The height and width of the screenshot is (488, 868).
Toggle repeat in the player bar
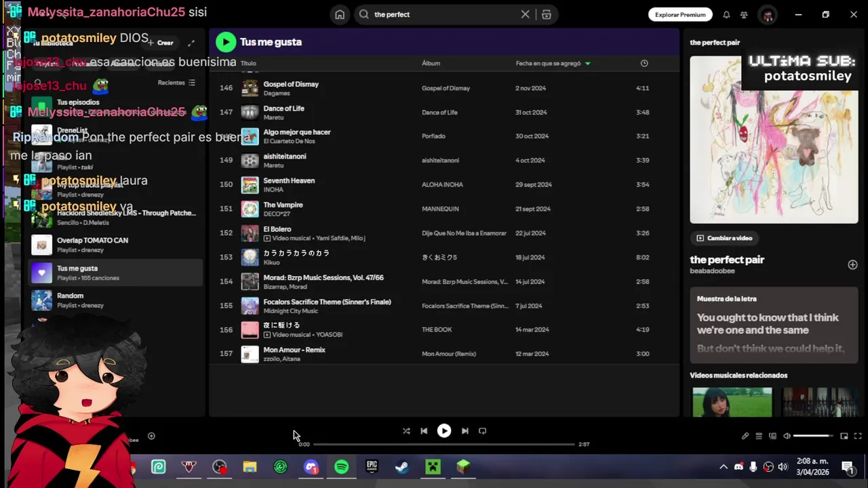pyautogui.click(x=482, y=430)
